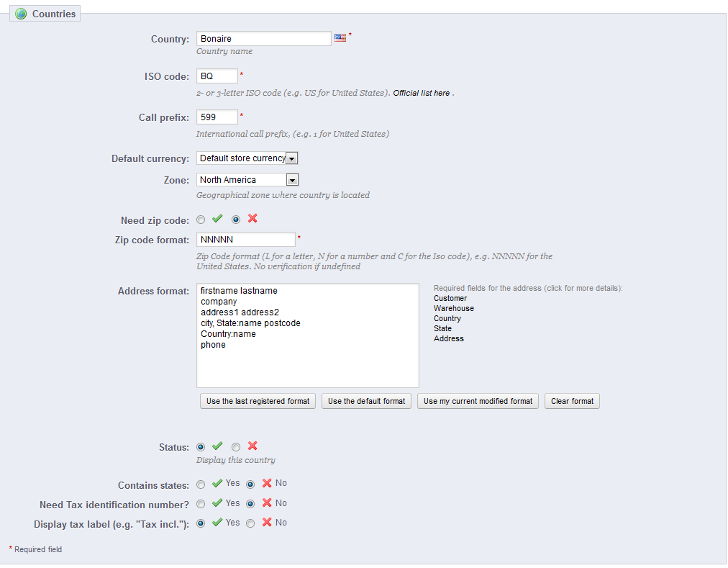The height and width of the screenshot is (568, 728).
Task: Click the globe icon next to Countries
Action: pyautogui.click(x=21, y=14)
